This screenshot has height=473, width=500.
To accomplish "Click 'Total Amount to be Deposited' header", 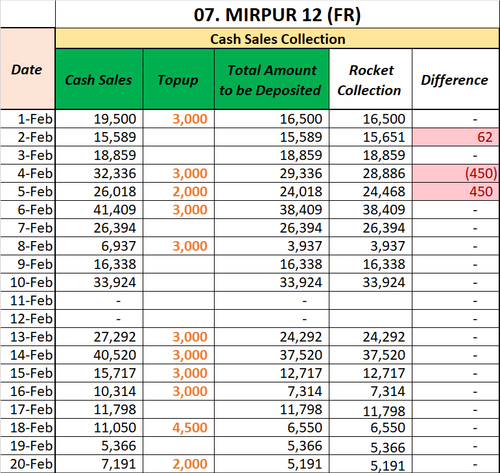I will pos(272,79).
